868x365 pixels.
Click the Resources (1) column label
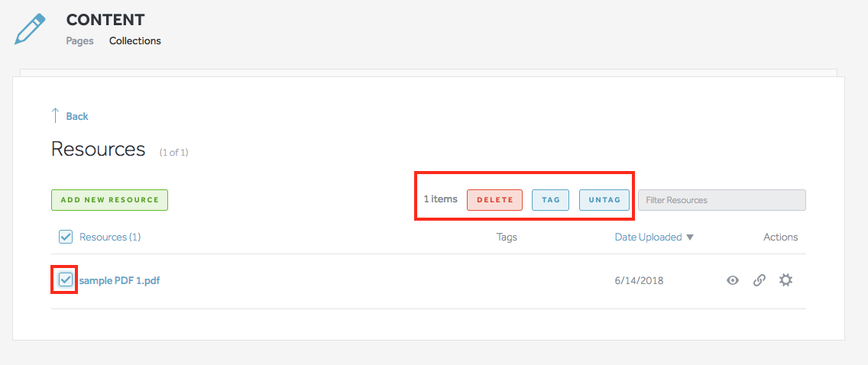coord(110,237)
